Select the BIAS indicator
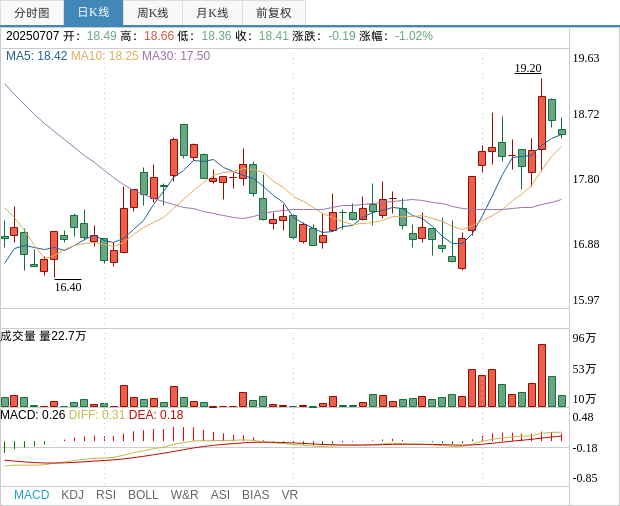 coord(255,495)
